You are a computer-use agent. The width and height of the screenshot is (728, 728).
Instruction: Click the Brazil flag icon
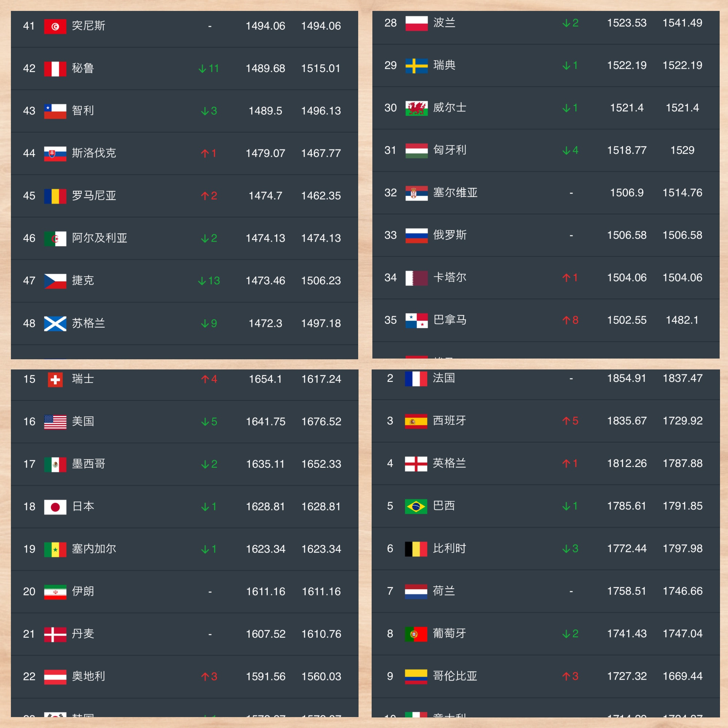point(416,506)
